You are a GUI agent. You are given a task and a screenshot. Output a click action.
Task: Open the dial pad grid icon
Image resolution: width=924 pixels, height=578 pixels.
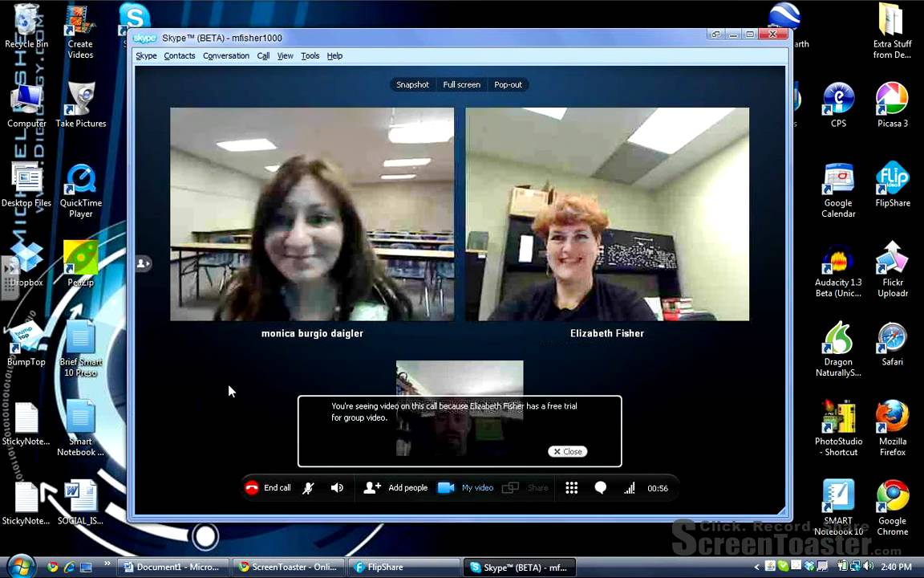click(572, 488)
